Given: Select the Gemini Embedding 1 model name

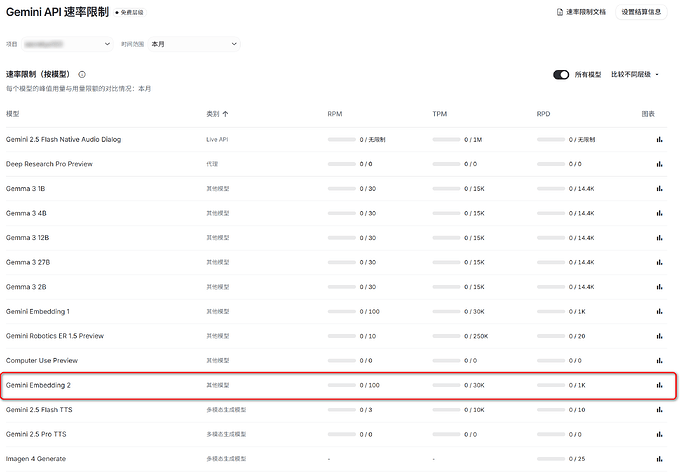Looking at the screenshot, I should click(x=38, y=312).
